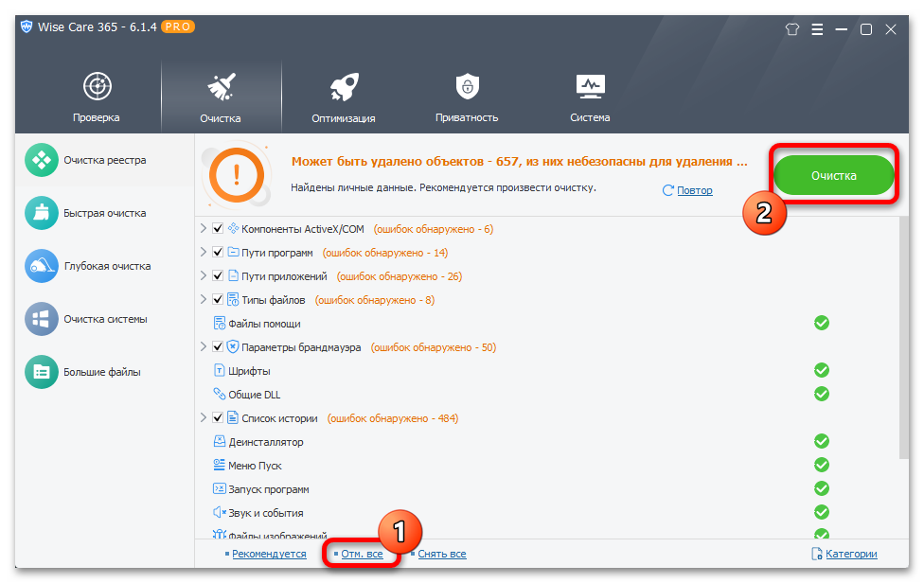Viewport: 924px width, 583px height.
Task: Uncheck Список истории checkbox
Action: tap(218, 417)
